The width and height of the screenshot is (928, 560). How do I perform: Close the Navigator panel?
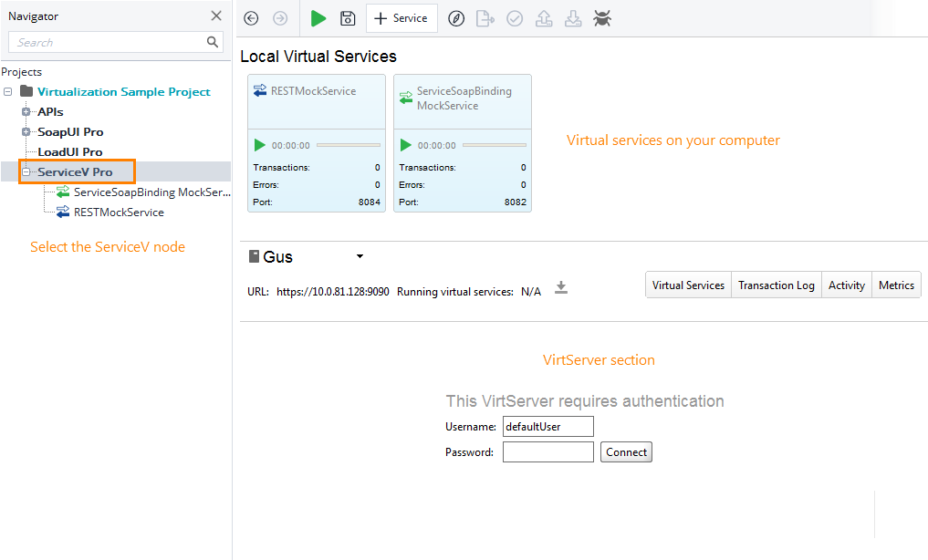pos(216,16)
